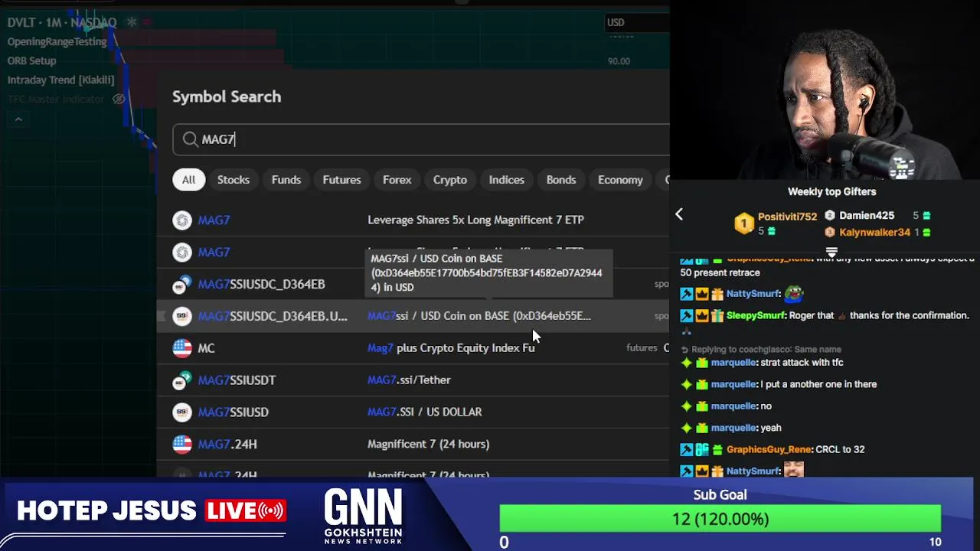Screen dimensions: 980x551
Task: Switch to the Crypto filter tab
Action: pos(450,180)
